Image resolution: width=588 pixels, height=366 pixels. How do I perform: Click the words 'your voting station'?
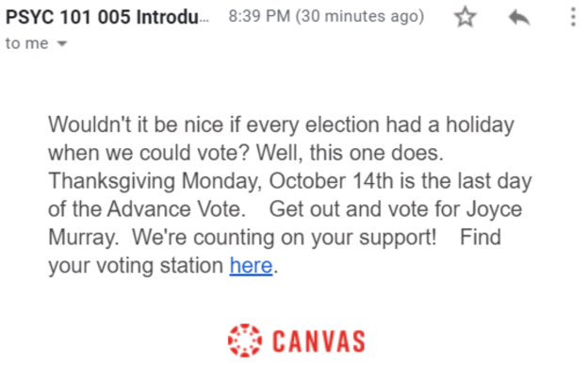(x=136, y=266)
